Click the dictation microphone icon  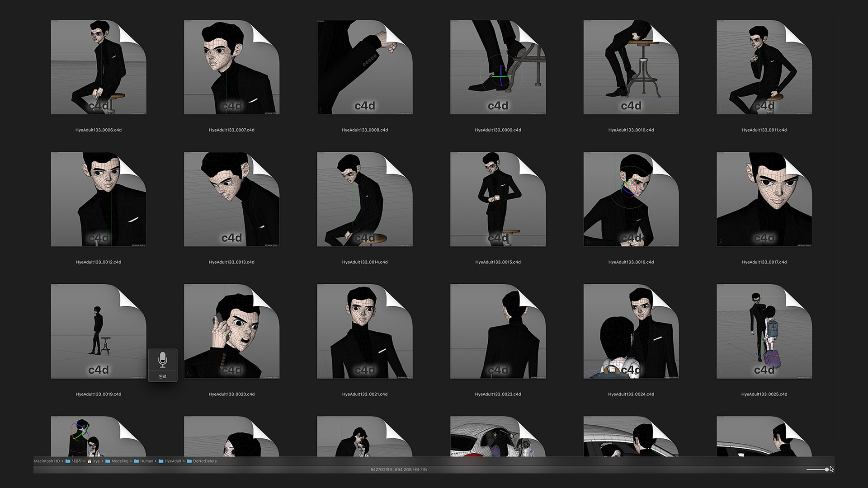163,360
